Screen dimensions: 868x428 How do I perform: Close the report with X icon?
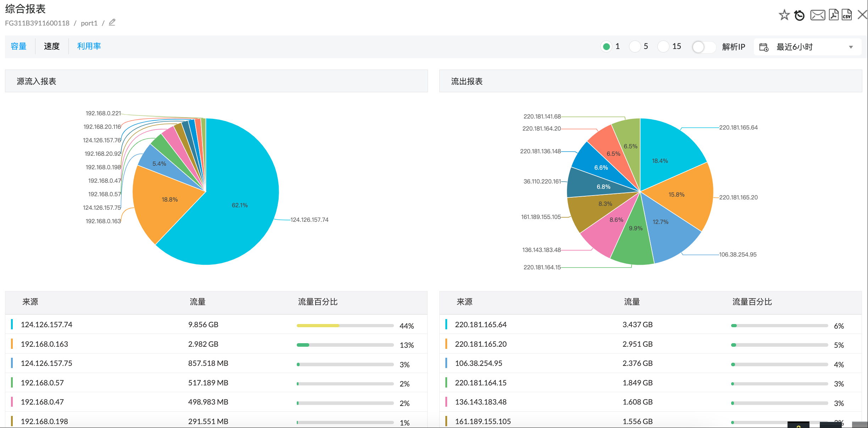tap(862, 15)
